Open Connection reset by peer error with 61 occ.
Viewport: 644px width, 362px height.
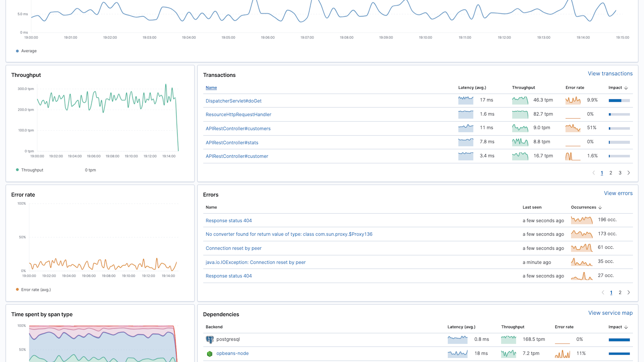[x=233, y=248]
